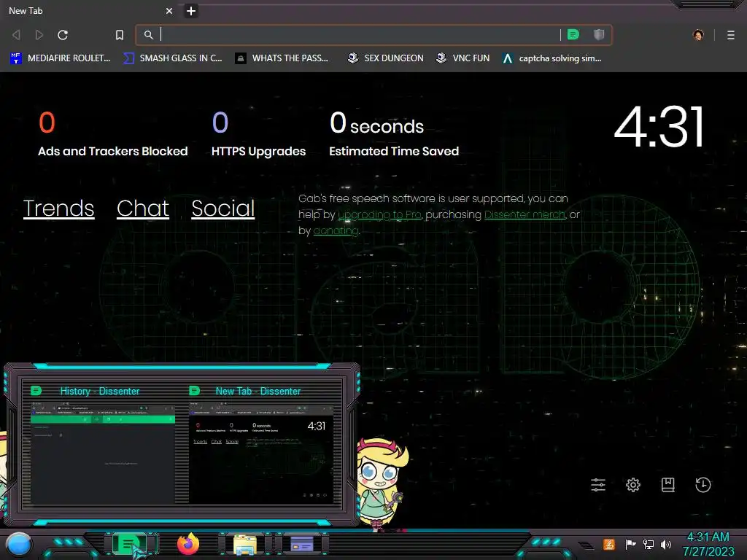Open the Start orb
Screen dimensions: 747x560
19,544
